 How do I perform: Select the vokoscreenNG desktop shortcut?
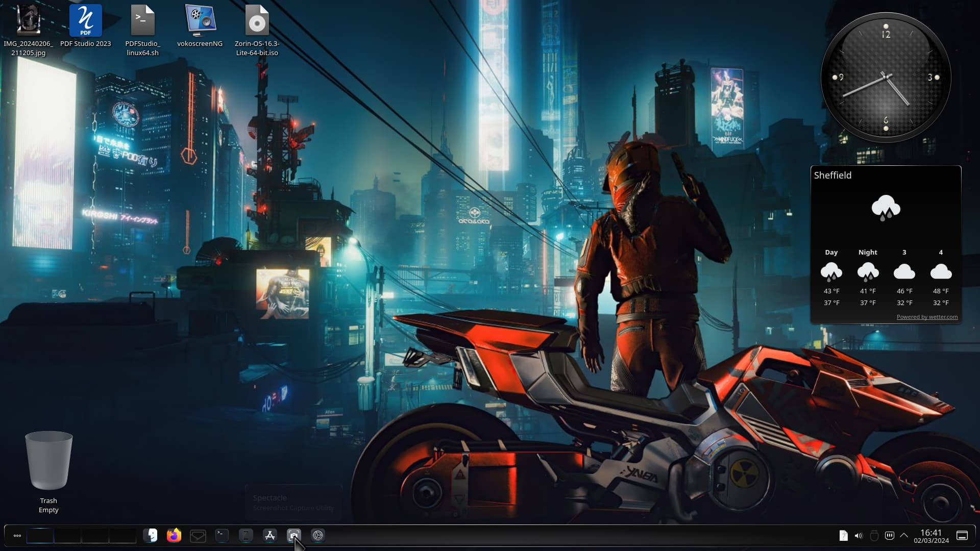tap(200, 26)
